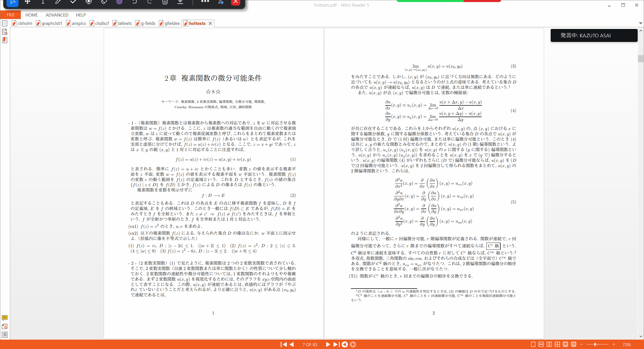Select the Pen annotation tool
The image size is (644, 349).
pyautogui.click(x=58, y=2)
